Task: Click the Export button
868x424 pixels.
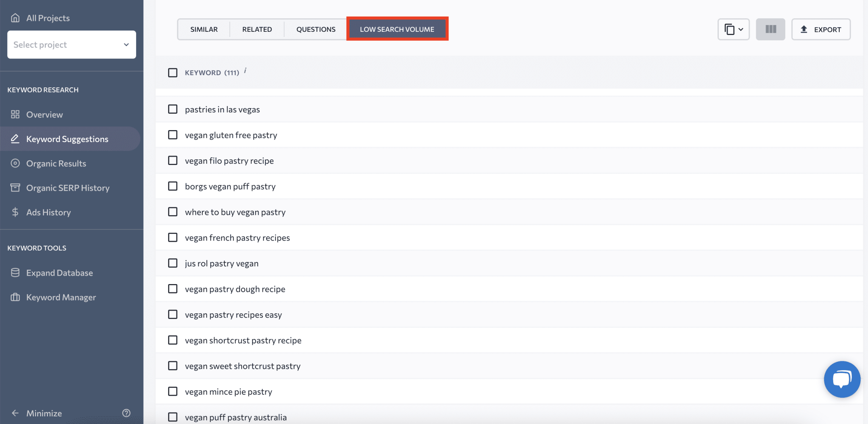Action: point(821,29)
